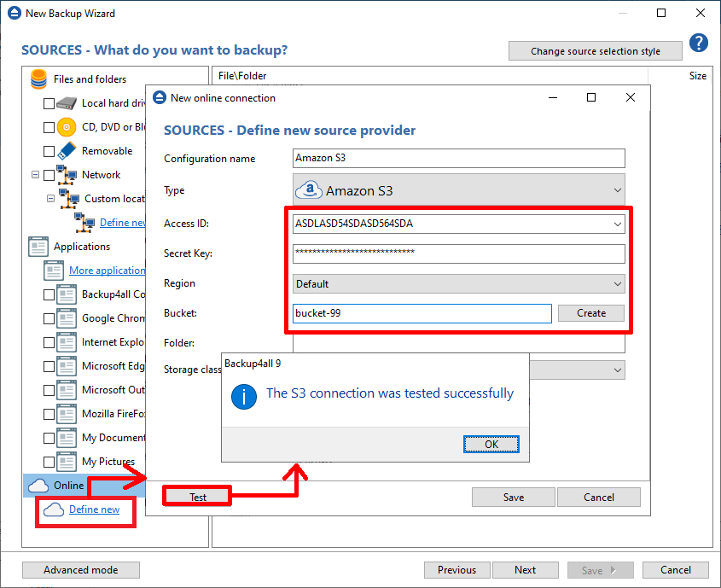Click Create next to the Bucket field
Image resolution: width=721 pixels, height=588 pixels.
tap(590, 313)
